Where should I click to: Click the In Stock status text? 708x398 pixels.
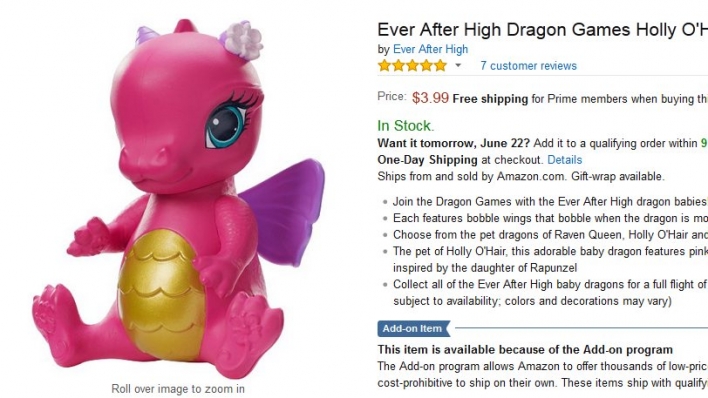[405, 126]
